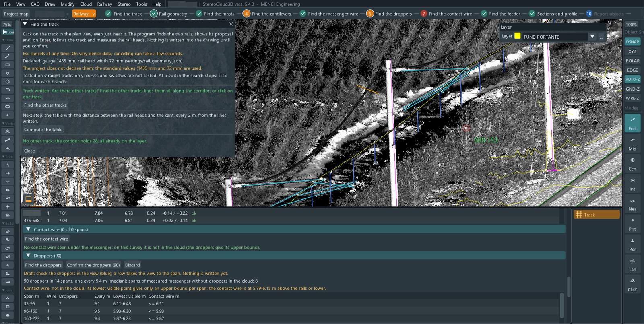Go to step 7 Find the contact wire
Image resolution: width=644 pixels, height=324 pixels.
(446, 14)
